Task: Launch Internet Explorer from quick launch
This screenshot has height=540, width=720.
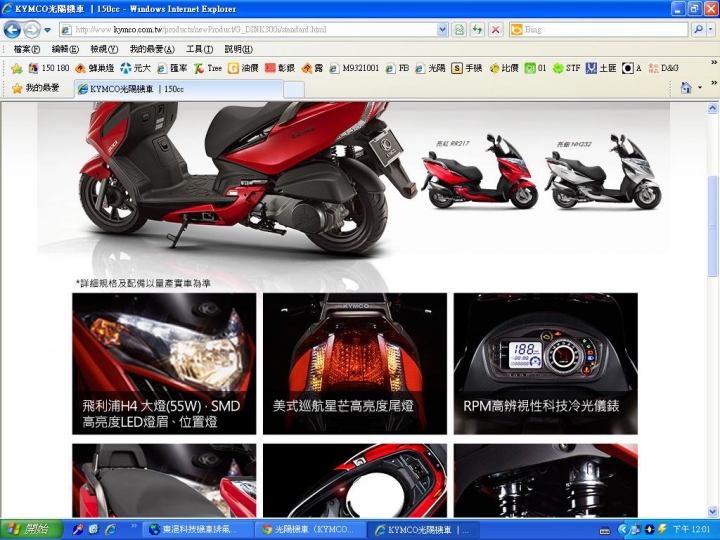Action: click(111, 529)
